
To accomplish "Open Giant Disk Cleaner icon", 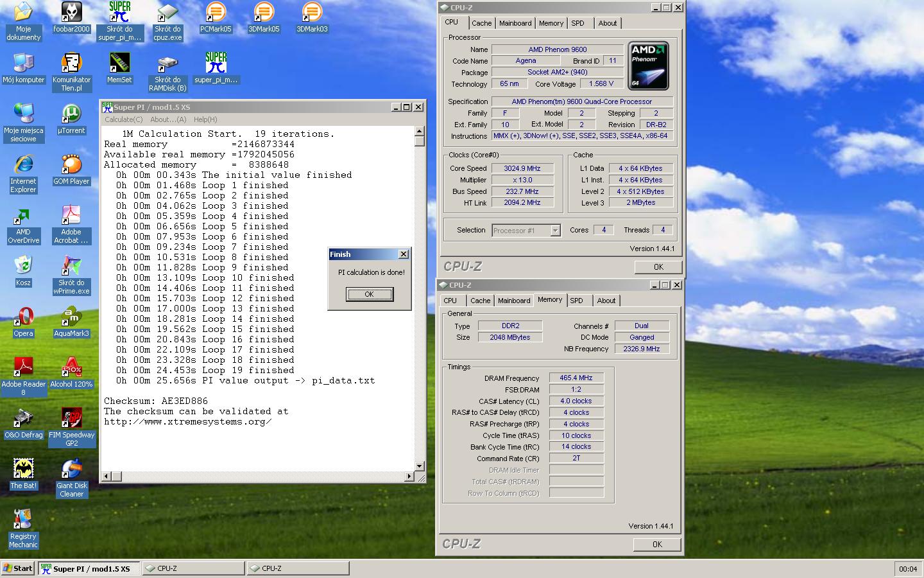I will (x=71, y=478).
